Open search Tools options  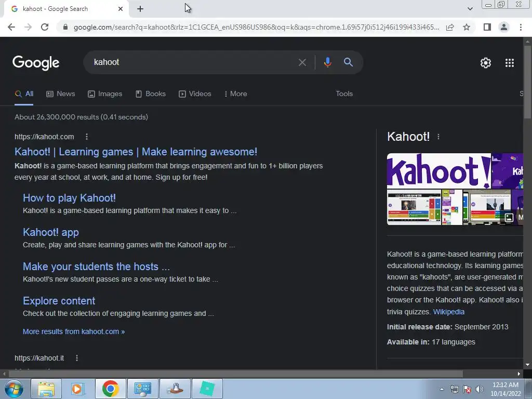pyautogui.click(x=344, y=94)
